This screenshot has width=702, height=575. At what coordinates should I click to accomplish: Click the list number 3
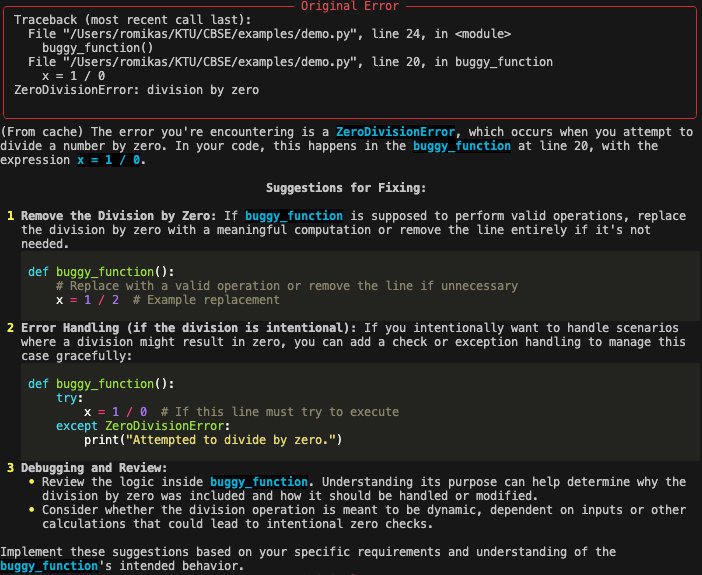[10, 468]
